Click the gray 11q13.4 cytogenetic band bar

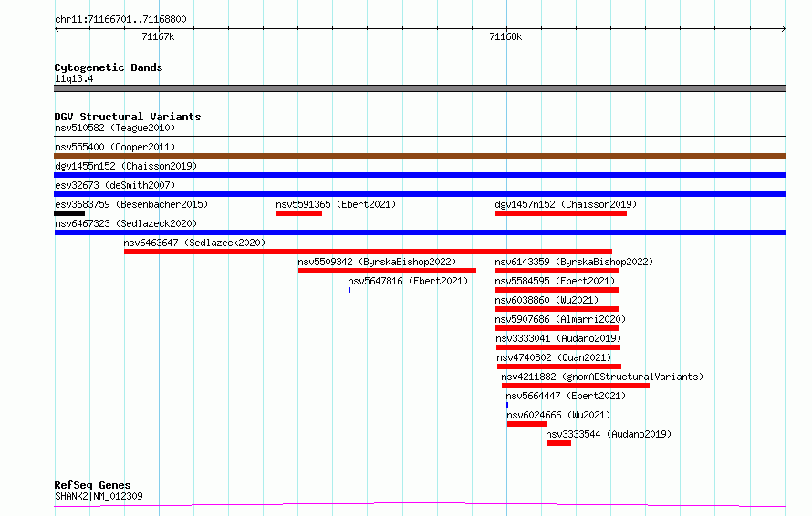pos(420,88)
